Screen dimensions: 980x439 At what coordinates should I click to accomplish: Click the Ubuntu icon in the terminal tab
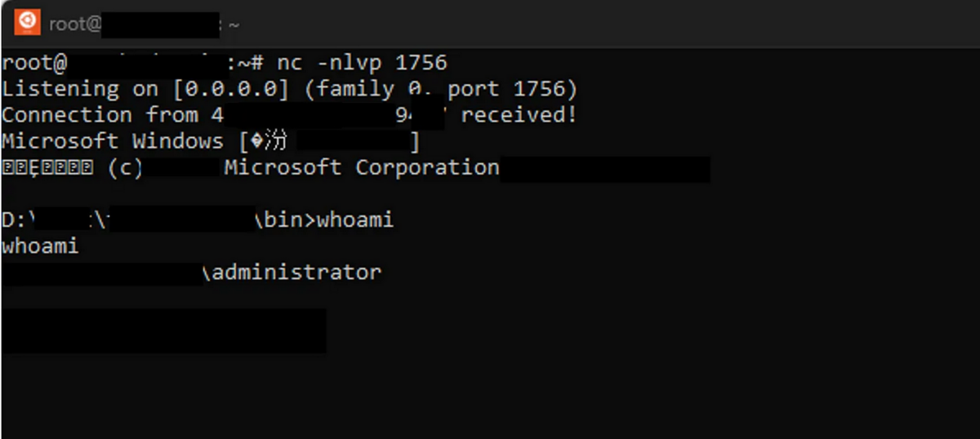coord(27,22)
